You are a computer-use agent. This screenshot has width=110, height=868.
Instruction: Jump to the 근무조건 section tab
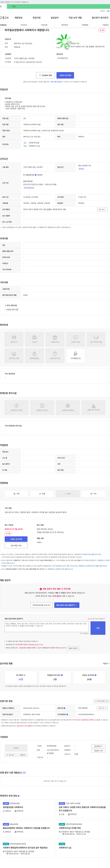[24, 25]
